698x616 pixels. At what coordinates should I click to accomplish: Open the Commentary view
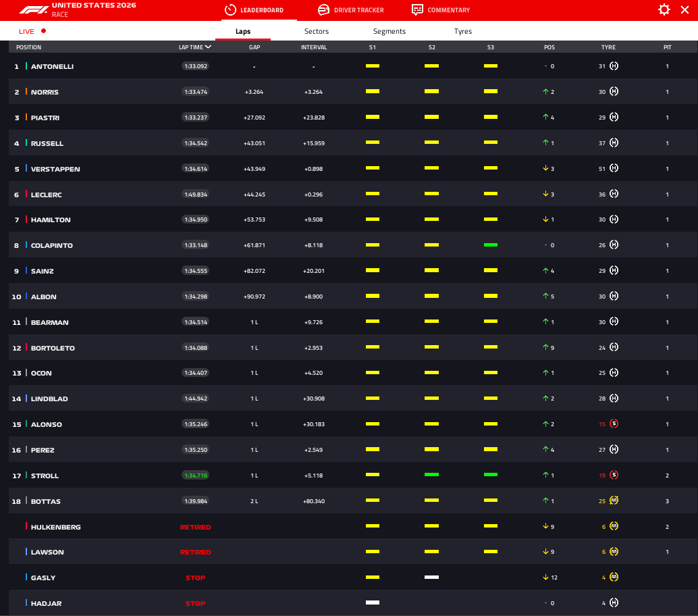[x=441, y=10]
